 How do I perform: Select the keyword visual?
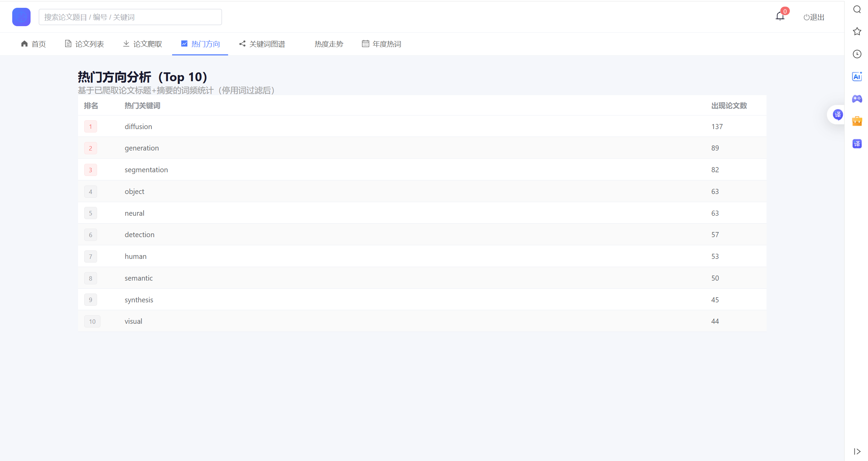[x=133, y=321]
